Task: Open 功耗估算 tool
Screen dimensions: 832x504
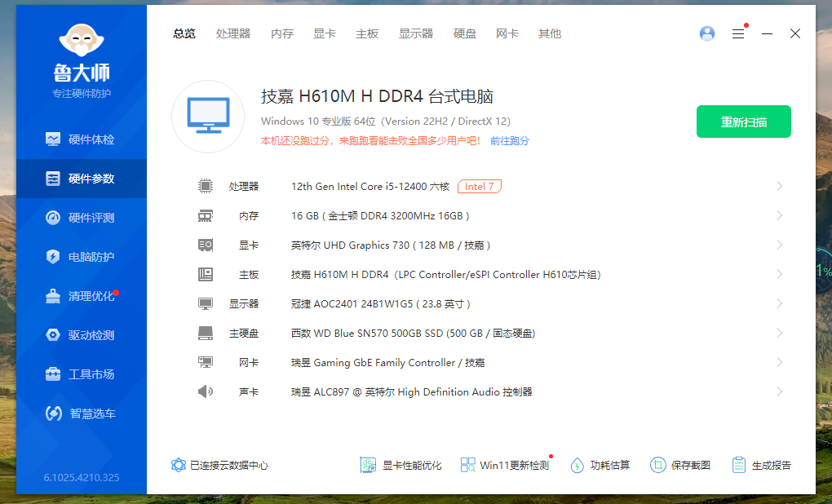Action: pos(600,466)
